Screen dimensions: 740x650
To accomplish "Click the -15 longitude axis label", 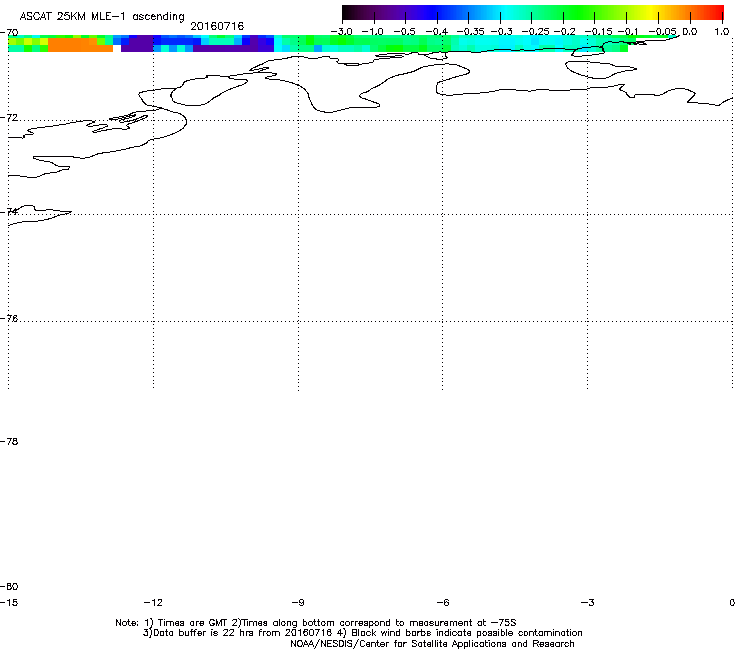I will click(9, 602).
